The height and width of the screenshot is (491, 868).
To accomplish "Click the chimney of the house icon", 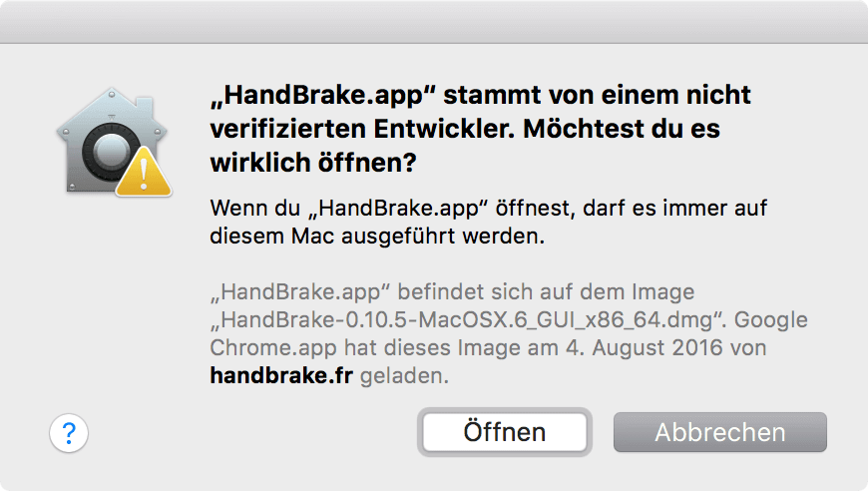I will [x=145, y=108].
